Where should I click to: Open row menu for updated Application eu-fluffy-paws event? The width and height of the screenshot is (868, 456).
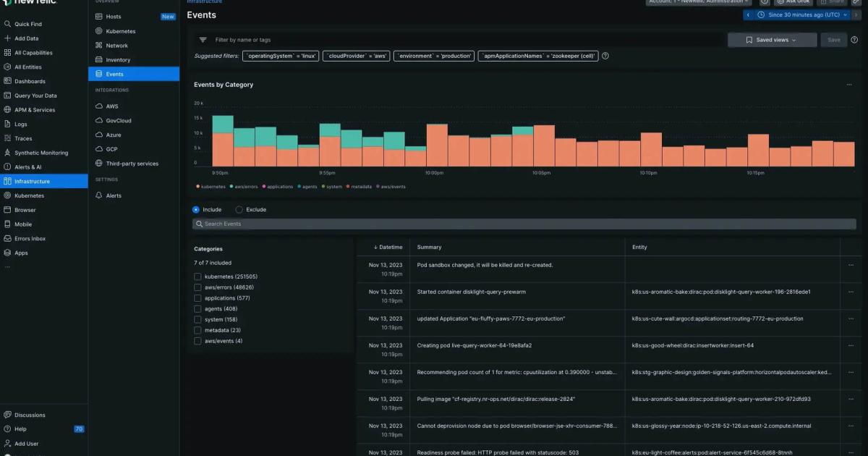(x=851, y=318)
